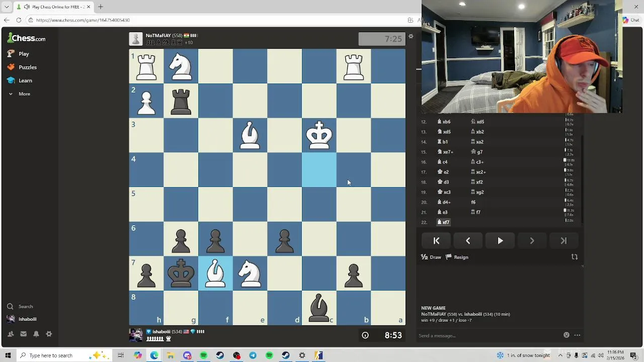Open a new browser tab
The width and height of the screenshot is (644, 362).
[100, 7]
